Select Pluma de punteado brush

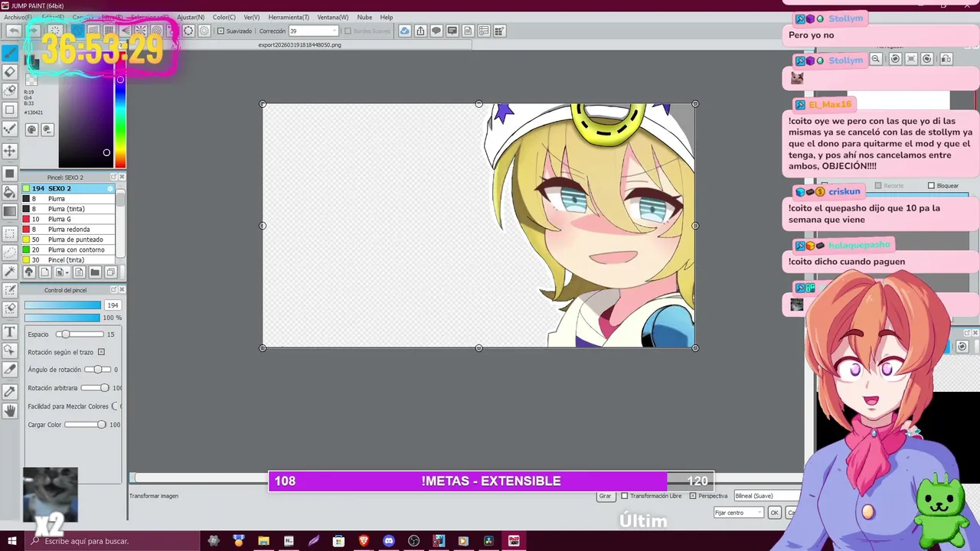69,240
